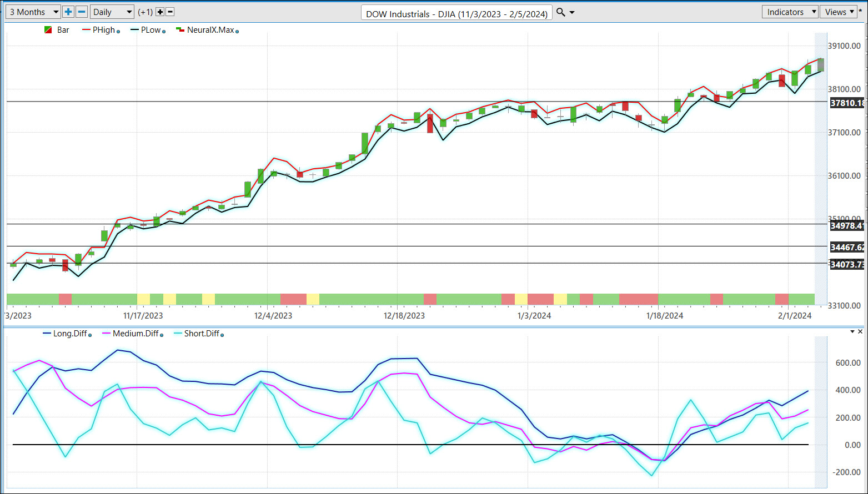Click the 1/3/2024 date axis label
This screenshot has height=494, width=868.
point(534,316)
